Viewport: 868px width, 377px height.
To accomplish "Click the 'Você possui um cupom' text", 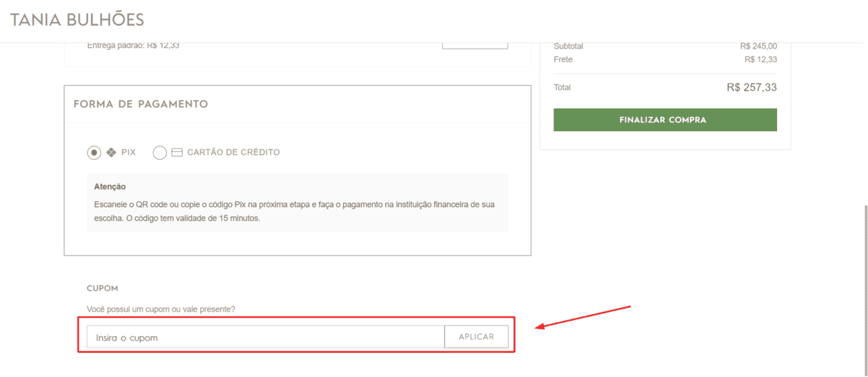I will (161, 309).
